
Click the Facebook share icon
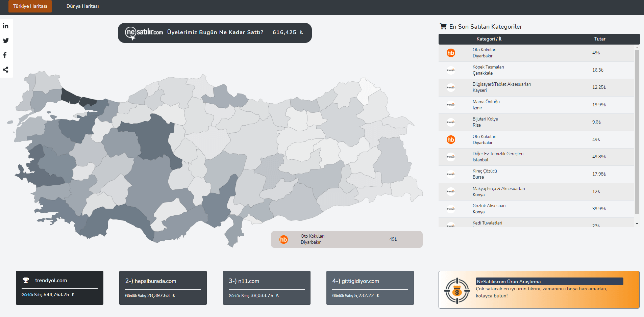(x=5, y=55)
